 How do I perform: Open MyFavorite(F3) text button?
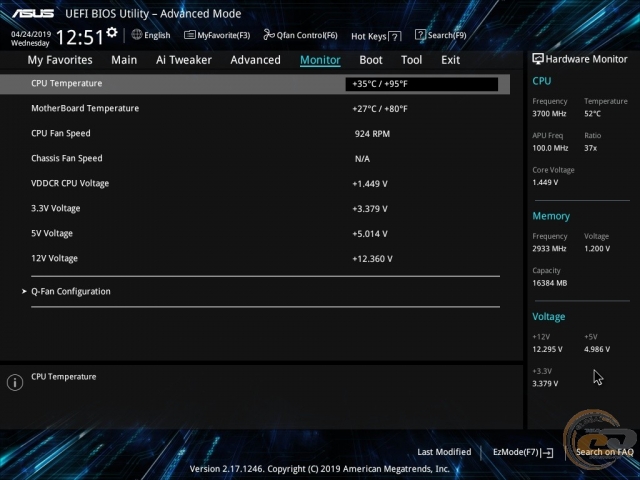[x=224, y=36]
